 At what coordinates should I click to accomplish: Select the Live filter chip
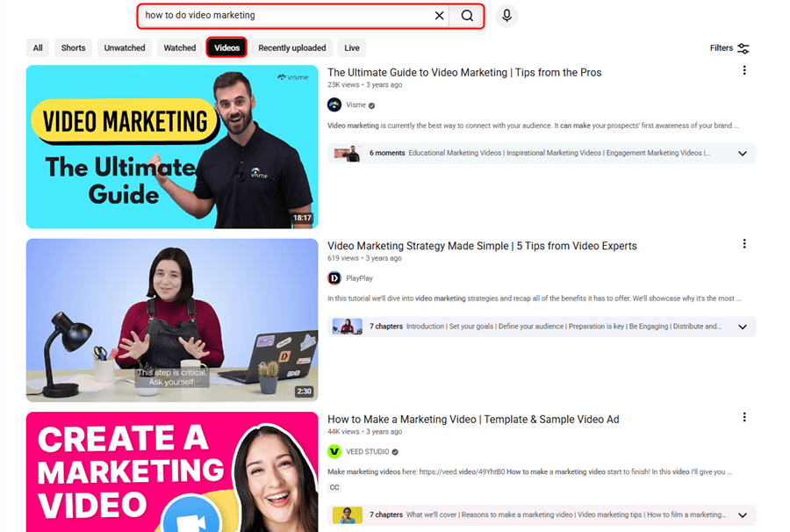pos(352,48)
